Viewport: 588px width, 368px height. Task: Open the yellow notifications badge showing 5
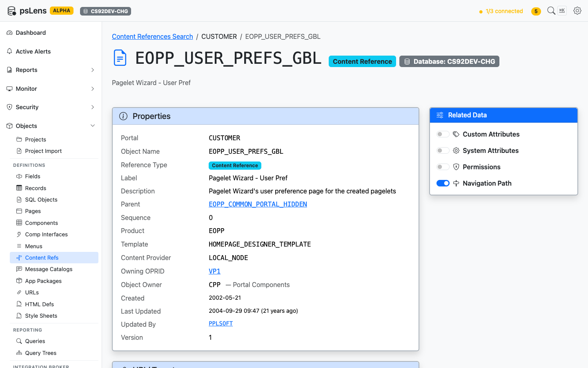point(536,11)
